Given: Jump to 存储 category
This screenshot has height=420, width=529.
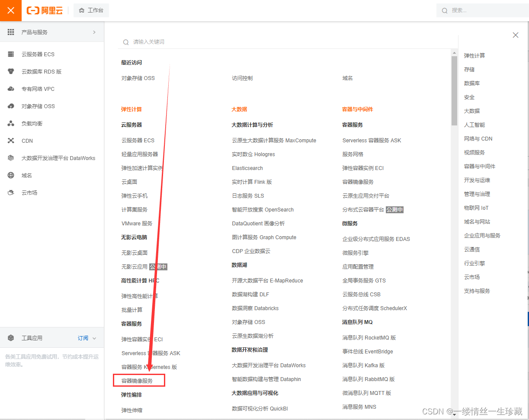Looking at the screenshot, I should [x=469, y=69].
